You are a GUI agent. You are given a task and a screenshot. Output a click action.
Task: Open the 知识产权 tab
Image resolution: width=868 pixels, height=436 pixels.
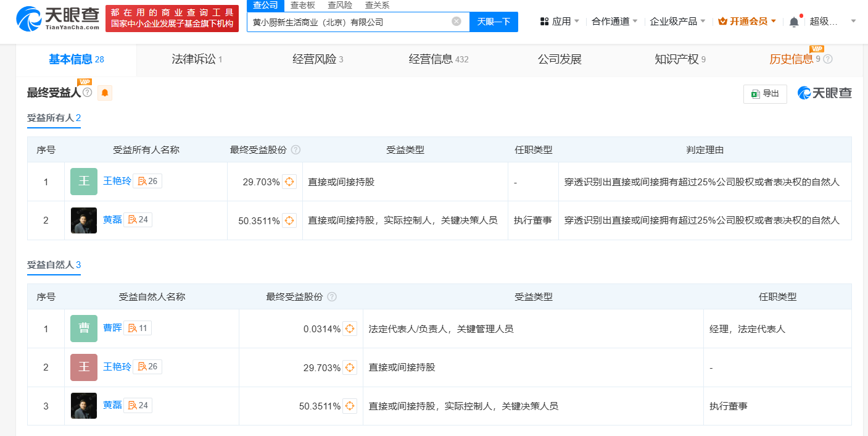(680, 59)
